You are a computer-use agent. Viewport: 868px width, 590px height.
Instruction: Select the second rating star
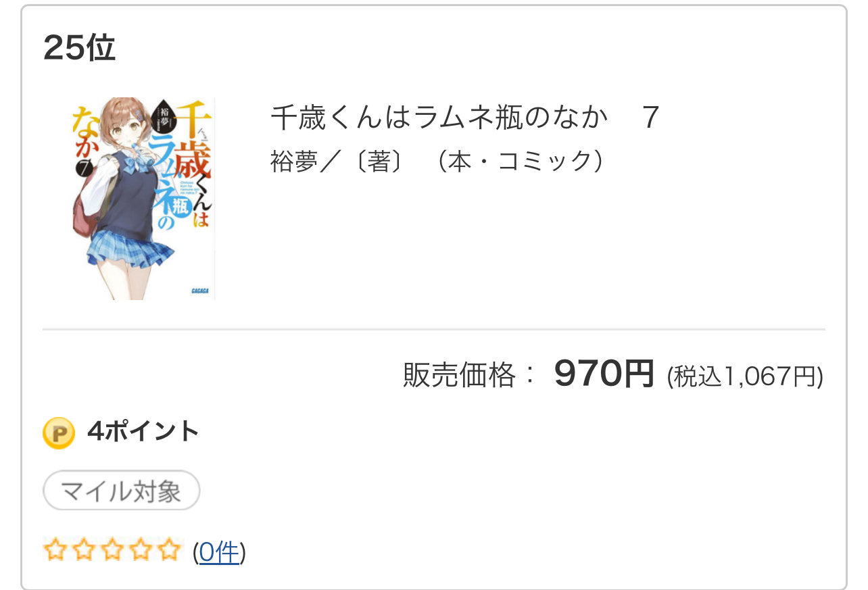tap(84, 550)
